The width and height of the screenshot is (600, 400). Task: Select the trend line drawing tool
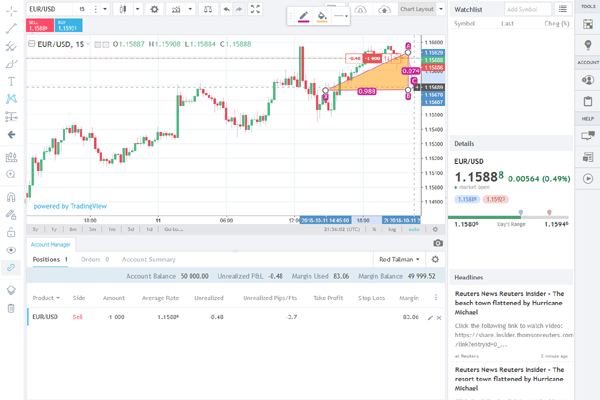[x=11, y=28]
